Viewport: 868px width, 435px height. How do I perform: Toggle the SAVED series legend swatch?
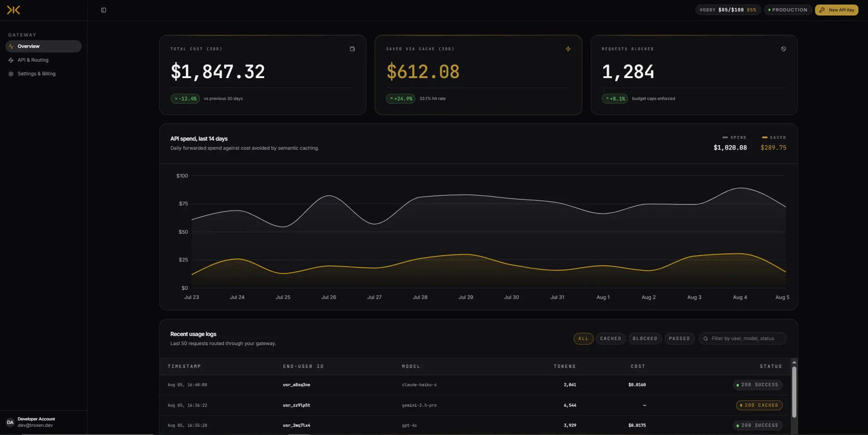765,137
